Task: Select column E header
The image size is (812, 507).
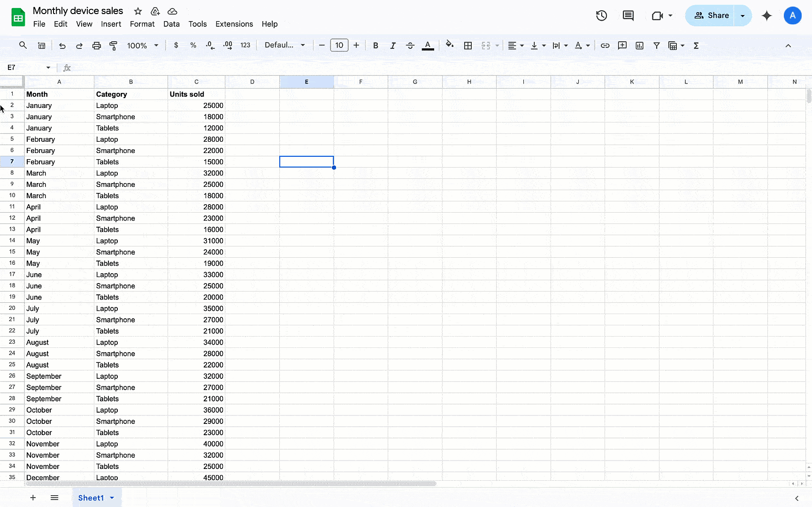Action: click(x=306, y=82)
